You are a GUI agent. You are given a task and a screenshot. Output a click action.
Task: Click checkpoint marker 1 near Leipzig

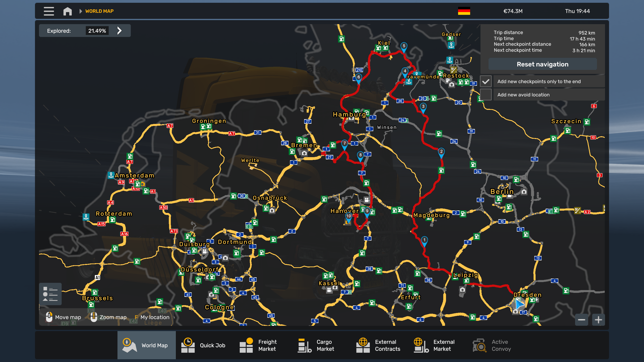pyautogui.click(x=424, y=240)
